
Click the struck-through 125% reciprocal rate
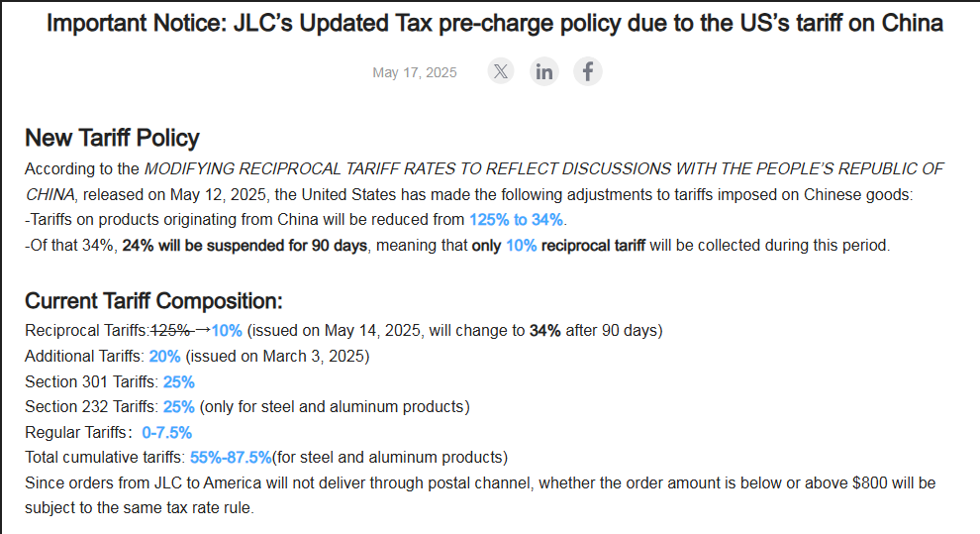coord(172,331)
